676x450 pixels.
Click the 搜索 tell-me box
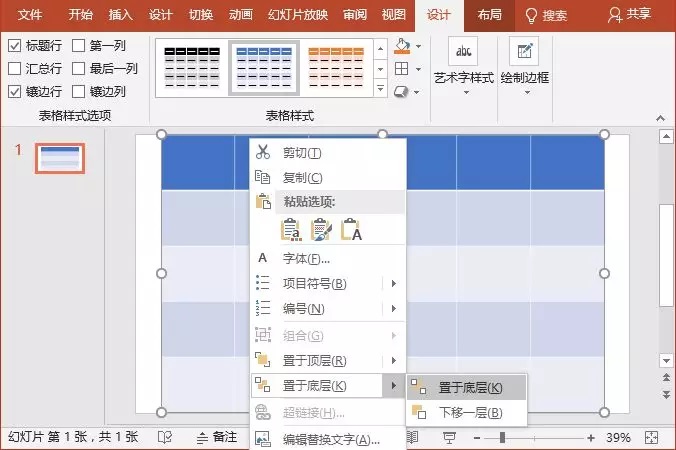coord(547,16)
